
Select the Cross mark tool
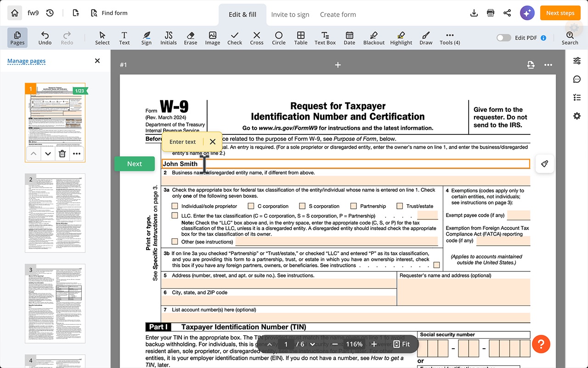[257, 38]
